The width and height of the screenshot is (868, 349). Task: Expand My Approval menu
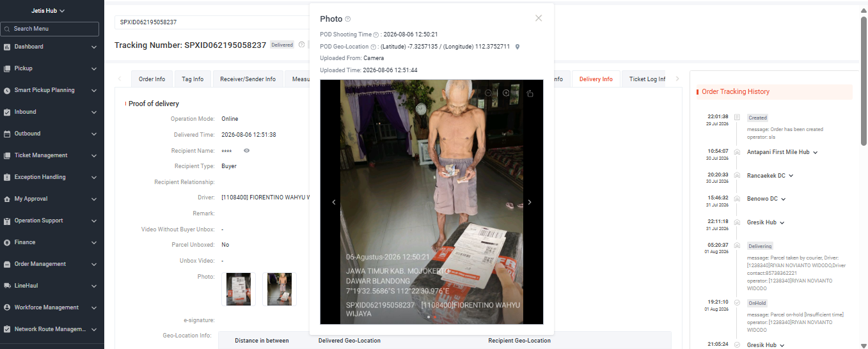(94, 199)
